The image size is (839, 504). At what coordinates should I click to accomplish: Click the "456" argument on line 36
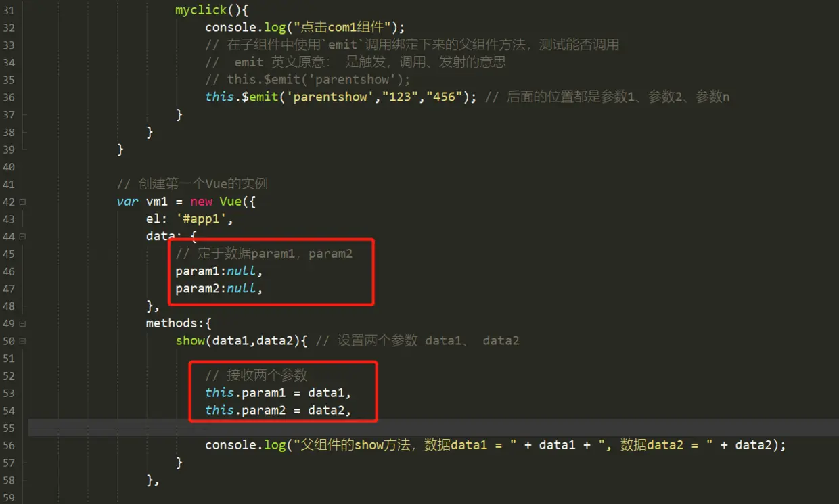click(x=443, y=97)
